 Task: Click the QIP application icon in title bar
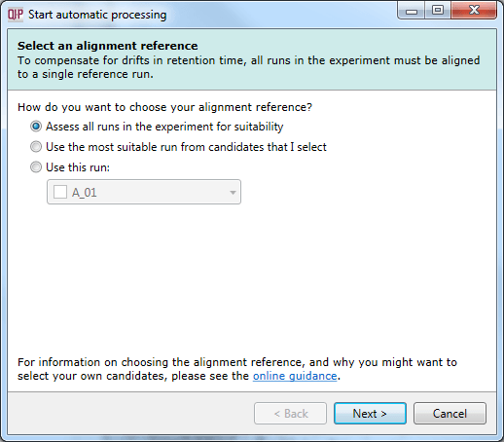[x=16, y=15]
